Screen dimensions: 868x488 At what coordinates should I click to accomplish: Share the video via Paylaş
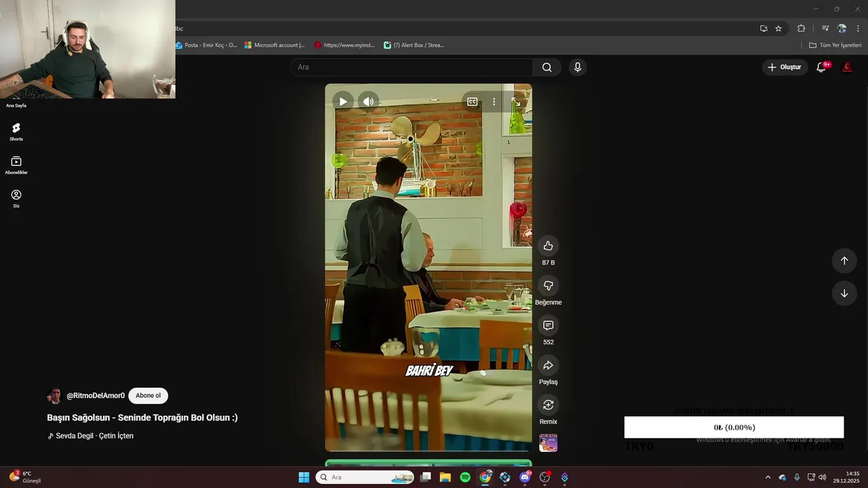point(549,365)
